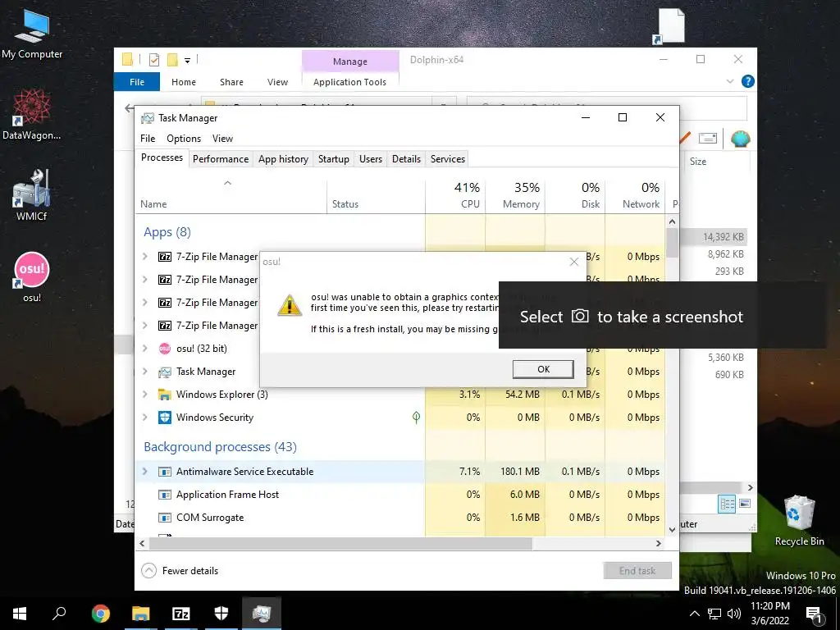Collapse with Fewer details

pyautogui.click(x=180, y=571)
